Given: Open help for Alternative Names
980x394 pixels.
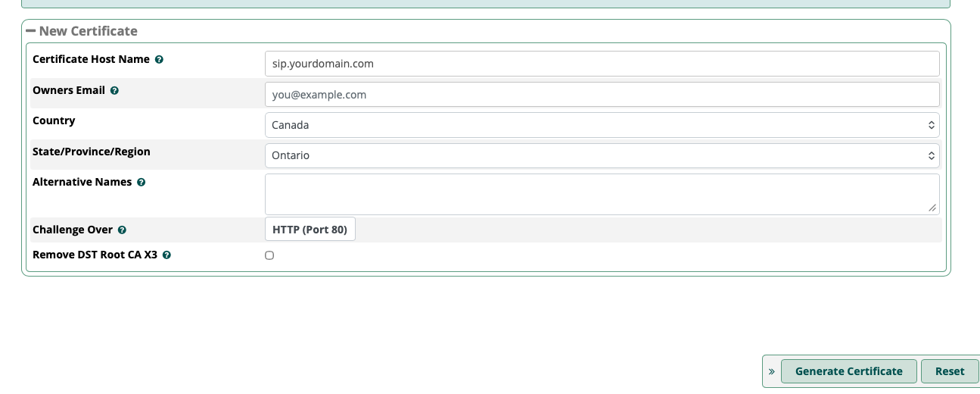Looking at the screenshot, I should click(x=142, y=183).
